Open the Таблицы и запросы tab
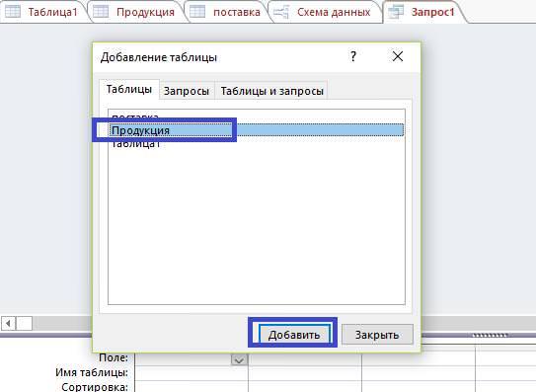 pyautogui.click(x=271, y=91)
